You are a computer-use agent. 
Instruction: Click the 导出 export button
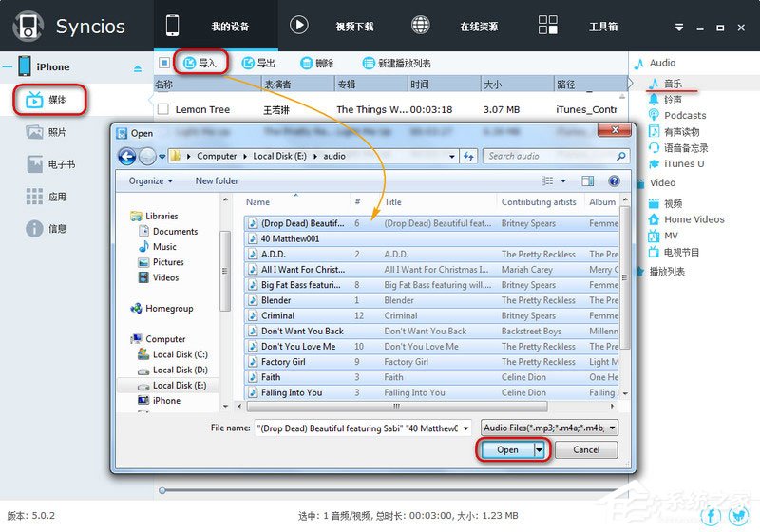point(258,63)
